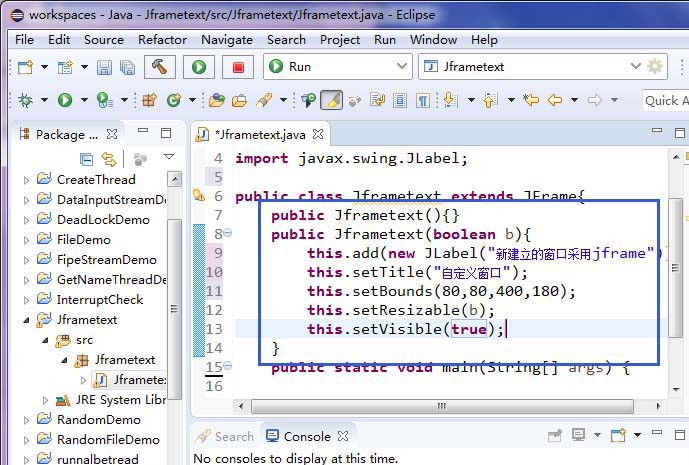689x465 pixels.
Task: Expand the CreateThread project node
Action: coord(27,180)
